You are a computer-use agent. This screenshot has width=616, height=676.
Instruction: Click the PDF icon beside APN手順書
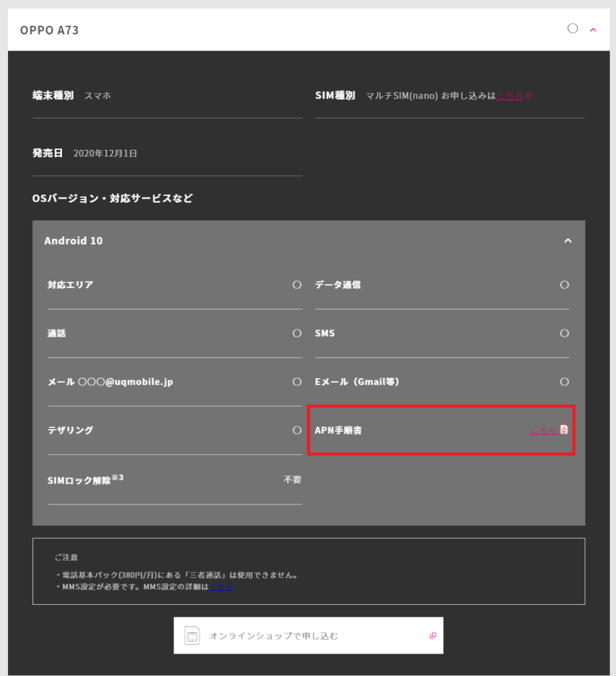(564, 429)
